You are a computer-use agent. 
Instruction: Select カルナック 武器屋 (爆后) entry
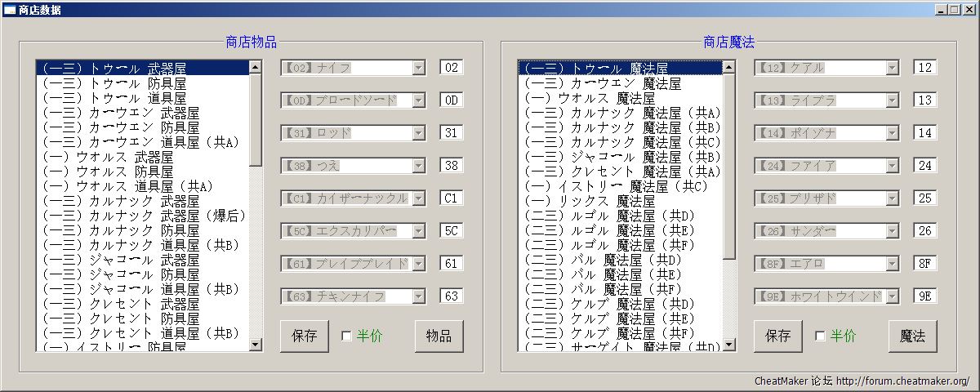pos(144,216)
